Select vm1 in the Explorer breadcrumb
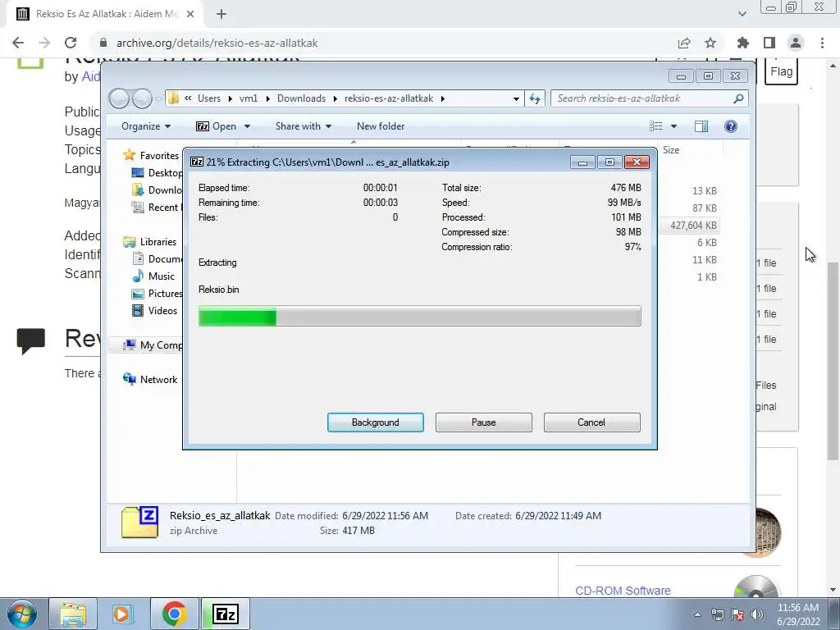840x630 pixels. [x=248, y=98]
